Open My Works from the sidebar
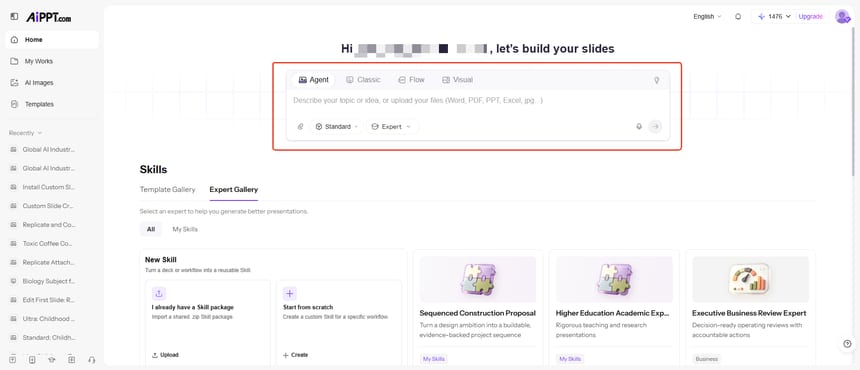This screenshot has height=370, width=860. 52,61
